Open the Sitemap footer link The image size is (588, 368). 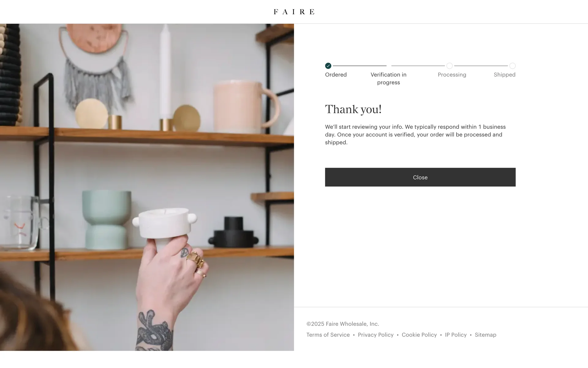[485, 335]
